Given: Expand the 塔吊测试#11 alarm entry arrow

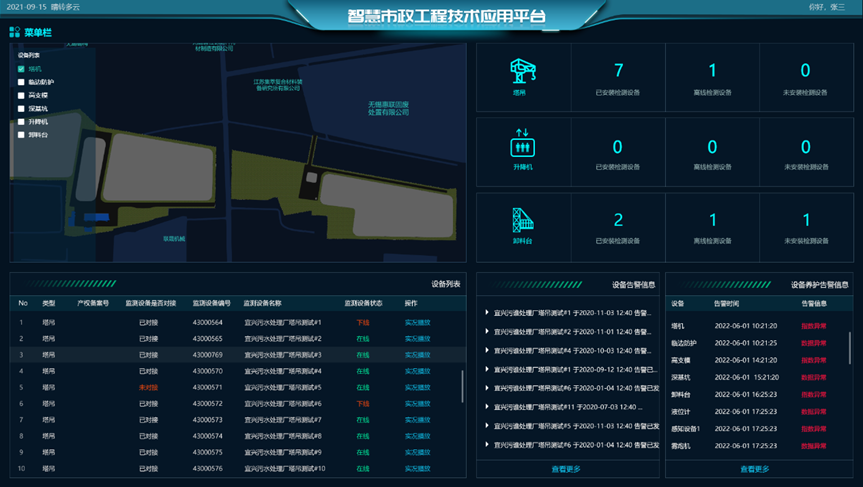Looking at the screenshot, I should (487, 407).
